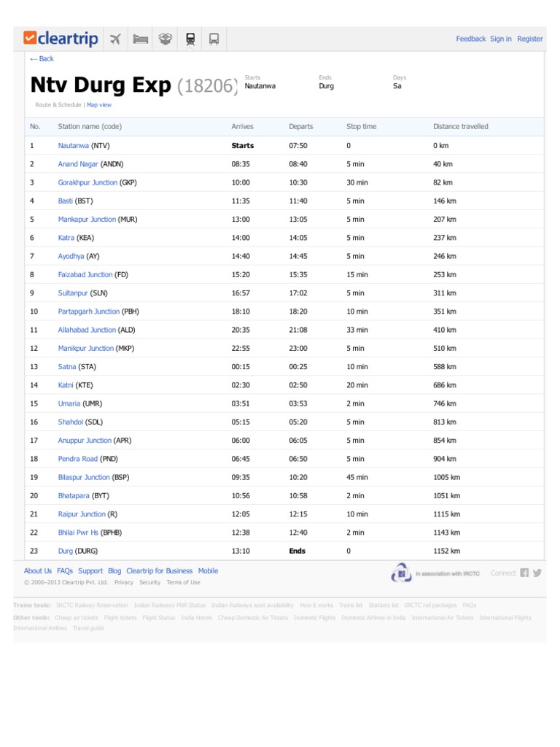Click the Cleartrip logo
This screenshot has width=560, height=747.
(61, 38)
